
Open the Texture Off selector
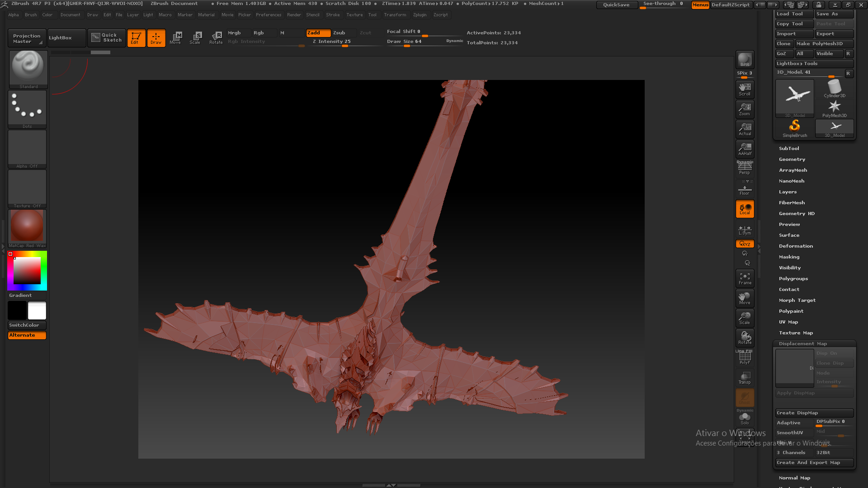pos(27,189)
